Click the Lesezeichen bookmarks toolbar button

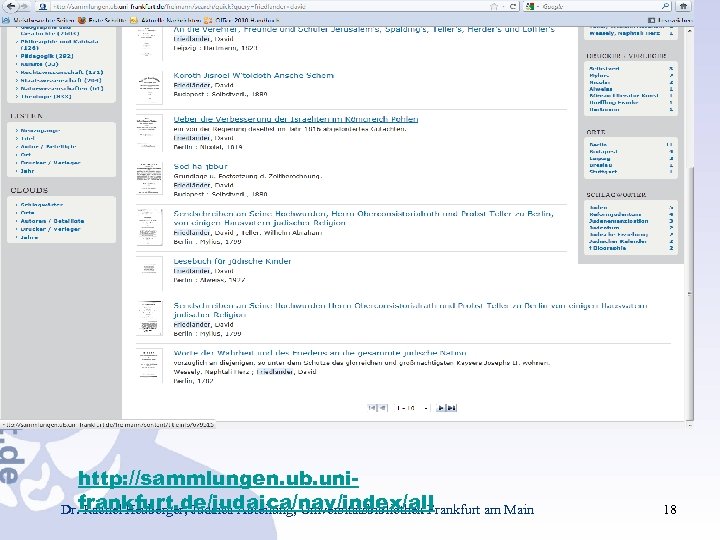coord(669,20)
